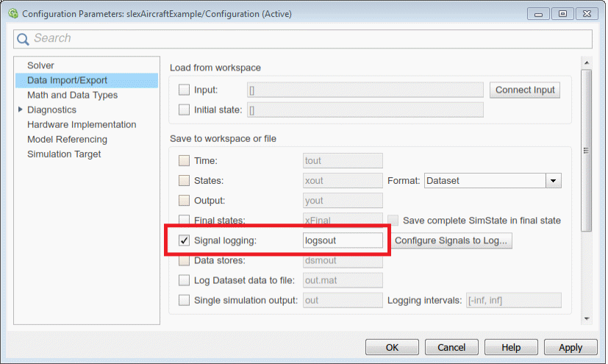Toggle the States checkbox
608x364 pixels.
[x=184, y=181]
